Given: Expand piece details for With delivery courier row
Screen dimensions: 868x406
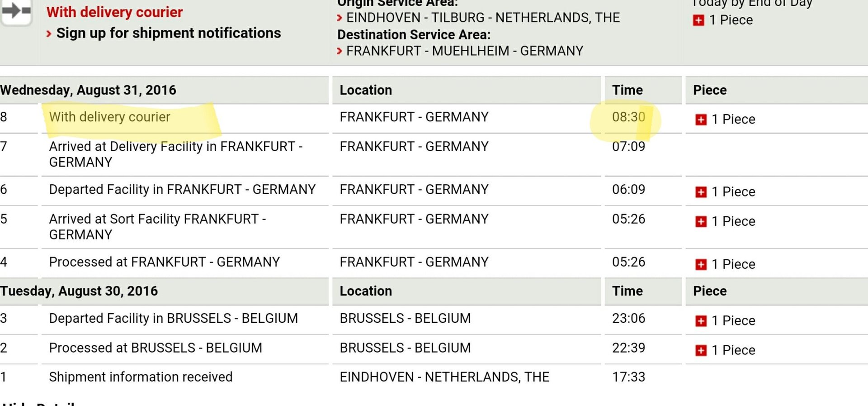Looking at the screenshot, I should click(701, 119).
